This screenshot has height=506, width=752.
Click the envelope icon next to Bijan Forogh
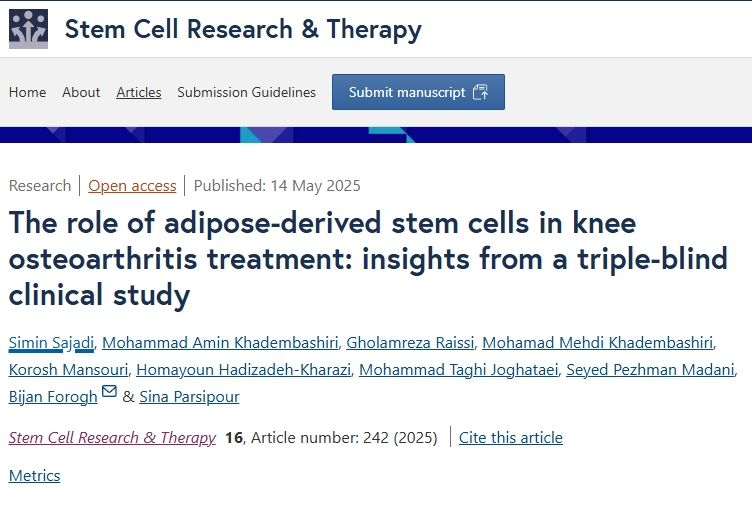click(110, 392)
